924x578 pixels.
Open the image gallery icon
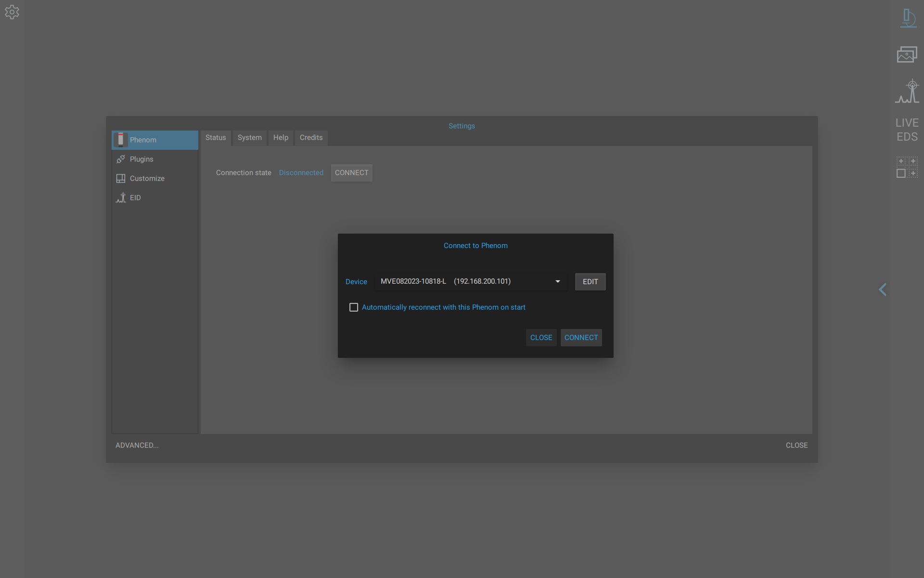coord(907,54)
